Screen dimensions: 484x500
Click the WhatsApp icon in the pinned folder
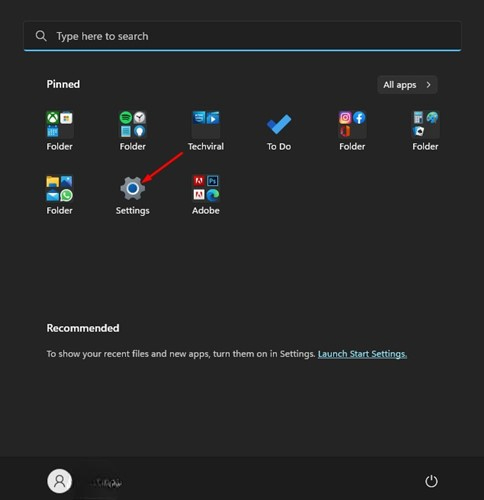[x=66, y=195]
